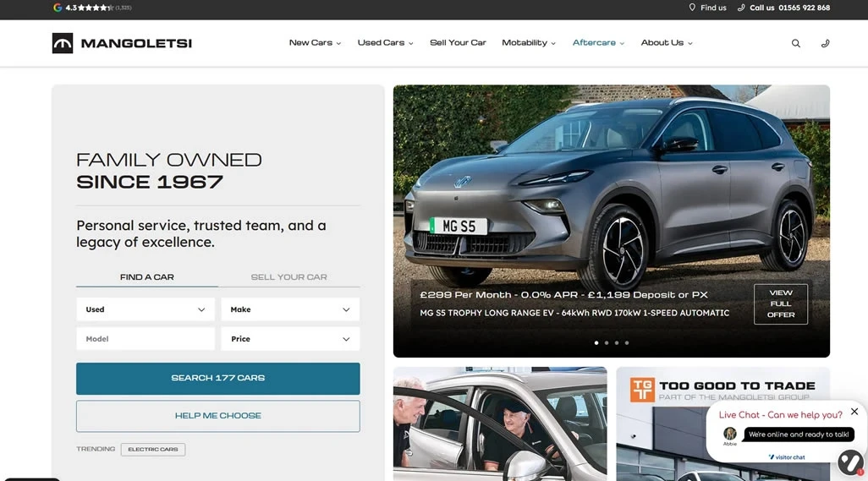Expand the Price dropdown
This screenshot has width=868, height=481.
click(290, 339)
